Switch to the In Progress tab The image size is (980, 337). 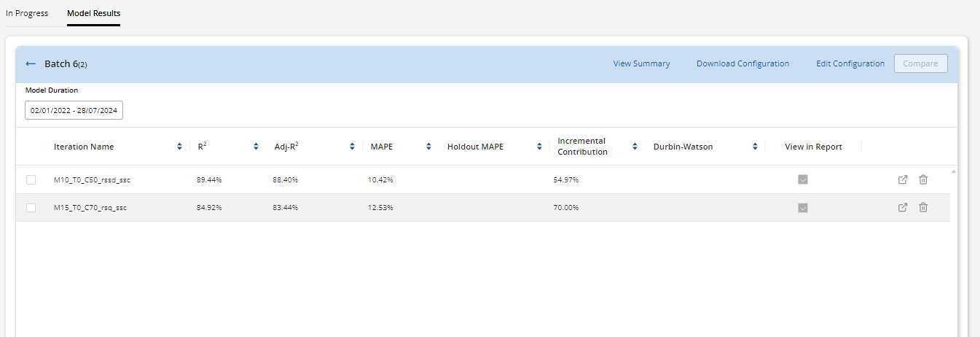27,13
